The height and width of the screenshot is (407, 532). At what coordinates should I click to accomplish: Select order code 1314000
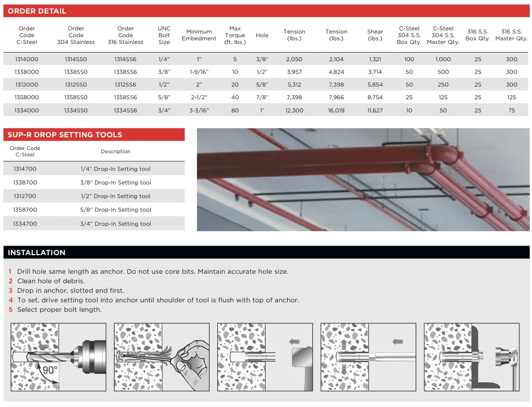point(26,59)
